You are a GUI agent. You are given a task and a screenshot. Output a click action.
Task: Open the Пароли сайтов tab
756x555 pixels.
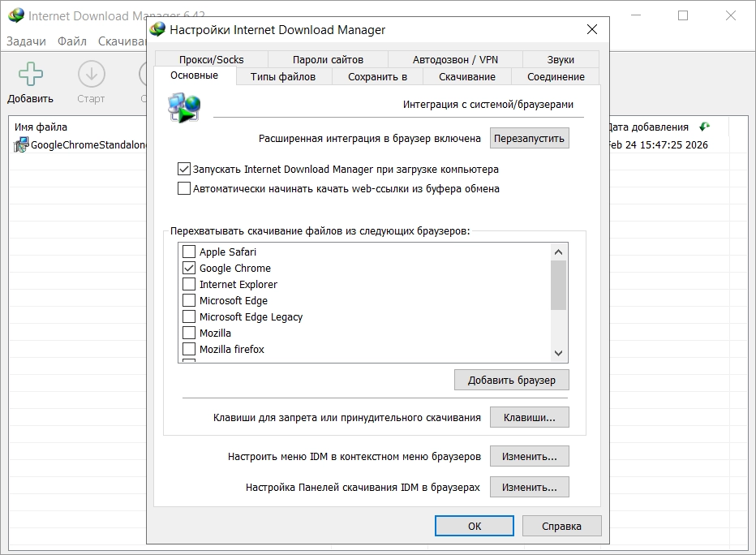[328, 59]
